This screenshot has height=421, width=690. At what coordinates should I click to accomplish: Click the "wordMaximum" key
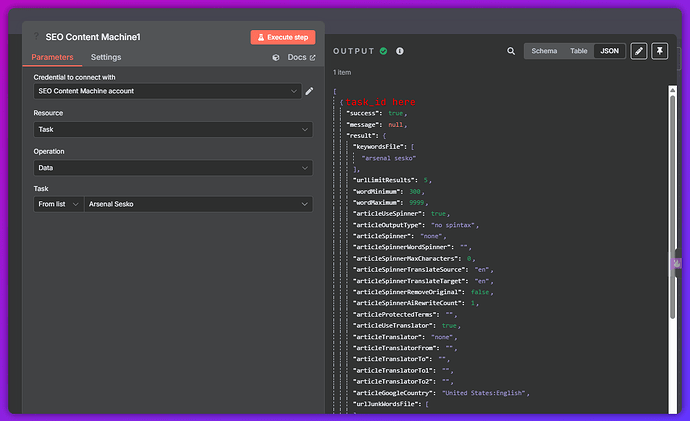tap(379, 203)
